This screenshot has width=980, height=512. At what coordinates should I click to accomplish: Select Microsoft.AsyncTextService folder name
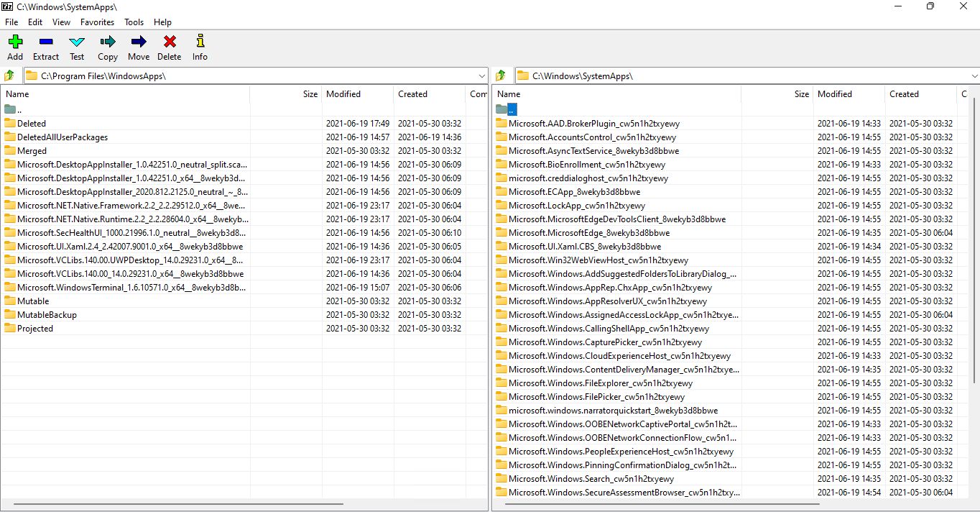[593, 150]
